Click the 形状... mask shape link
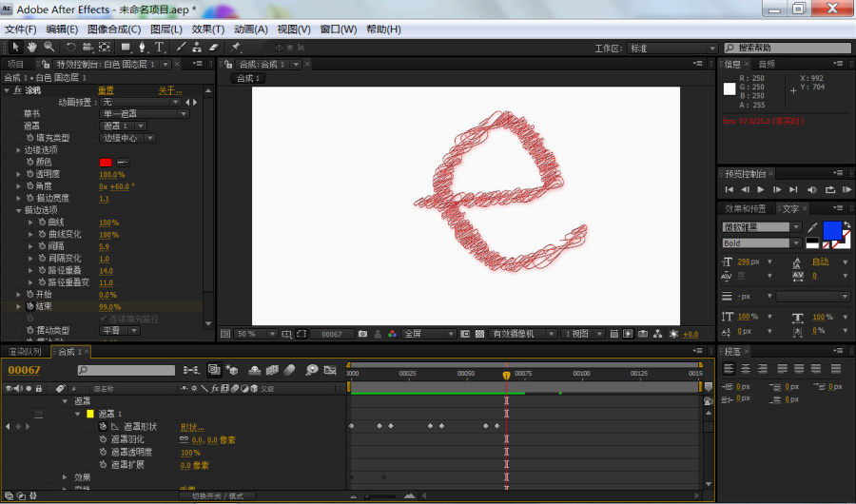The width and height of the screenshot is (856, 504). pyautogui.click(x=192, y=427)
